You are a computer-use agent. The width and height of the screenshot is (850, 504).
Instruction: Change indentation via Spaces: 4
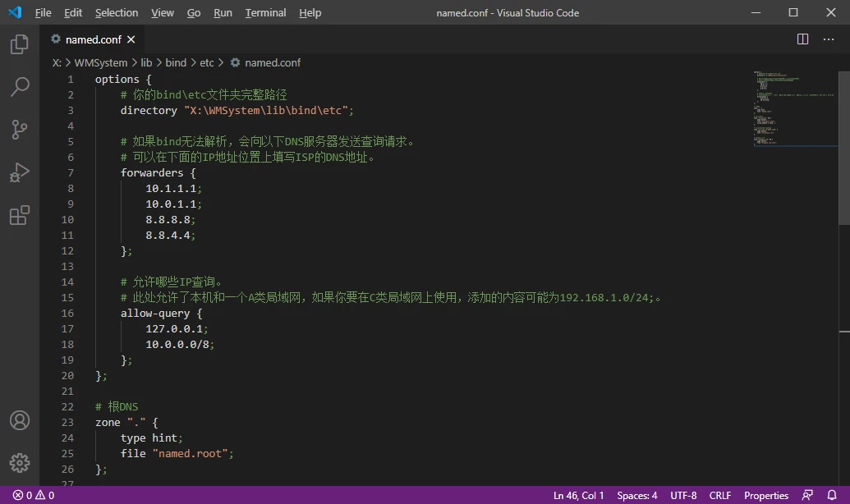coord(637,495)
